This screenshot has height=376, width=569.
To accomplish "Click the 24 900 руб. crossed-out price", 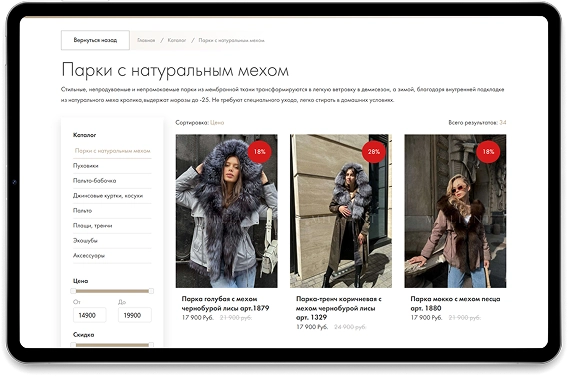I will tap(350, 327).
